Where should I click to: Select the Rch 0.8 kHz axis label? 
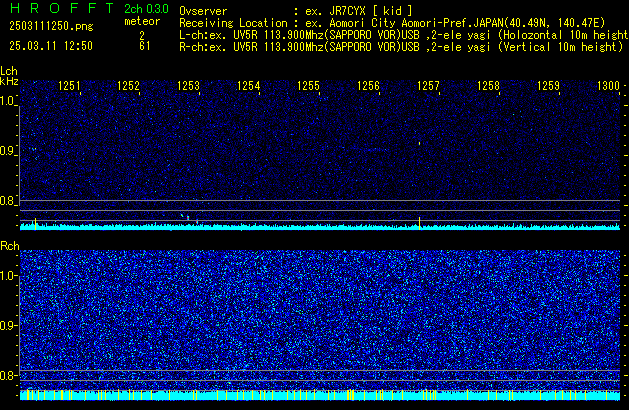click(x=7, y=375)
